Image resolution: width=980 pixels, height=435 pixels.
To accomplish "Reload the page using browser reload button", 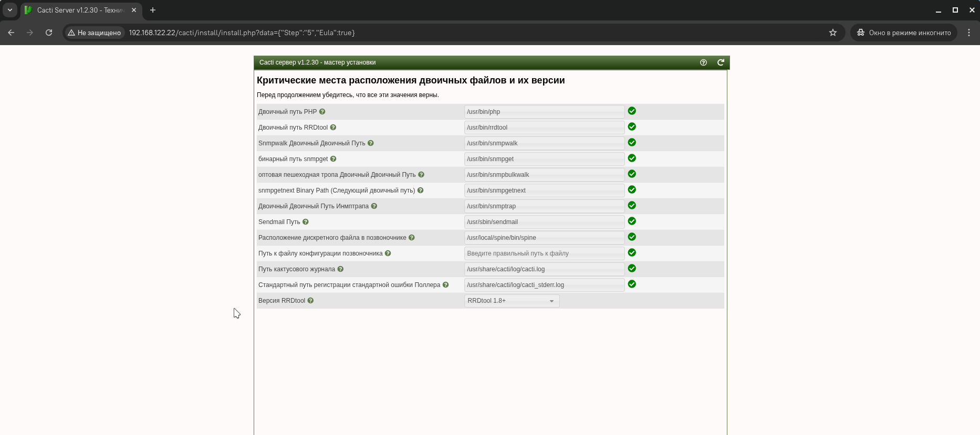I will pos(49,33).
